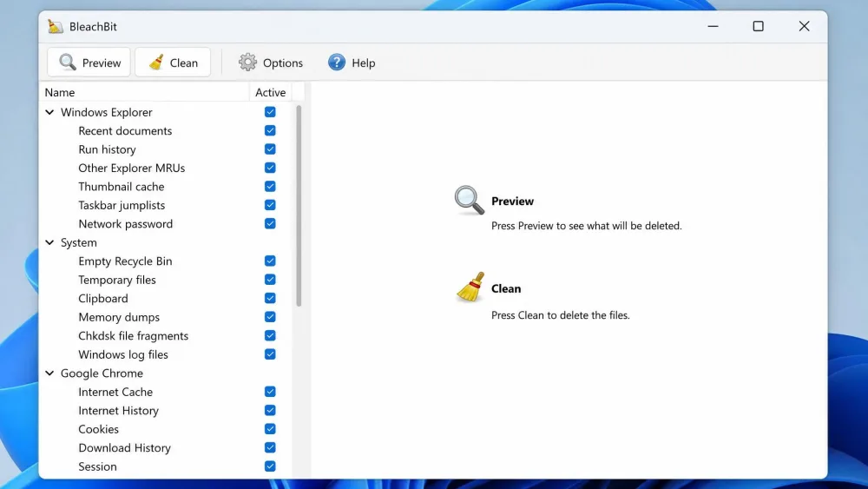The height and width of the screenshot is (489, 868).
Task: Collapse the Windows Explorer group chevron
Action: (49, 112)
